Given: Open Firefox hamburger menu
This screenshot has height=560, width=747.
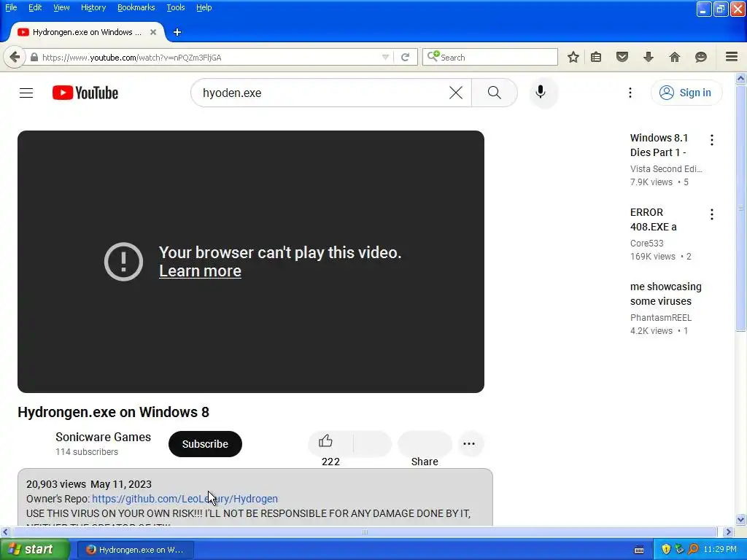Looking at the screenshot, I should [732, 57].
